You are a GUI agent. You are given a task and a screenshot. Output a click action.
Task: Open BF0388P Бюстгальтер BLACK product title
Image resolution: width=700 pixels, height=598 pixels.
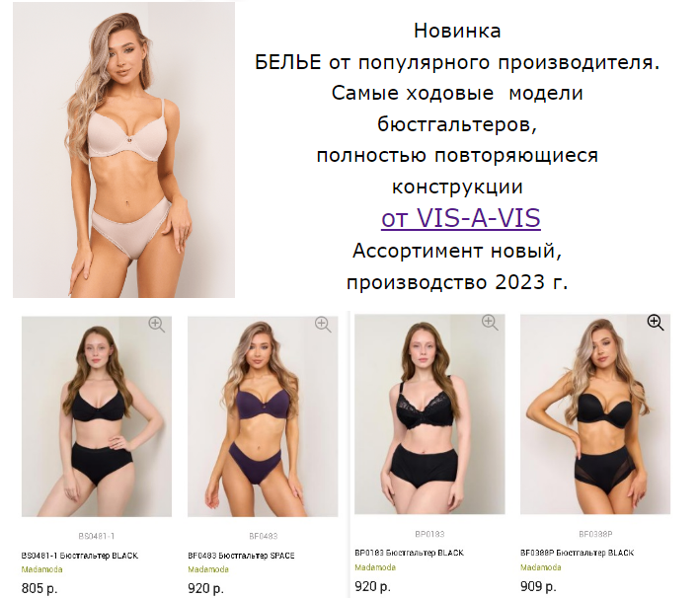577,553
